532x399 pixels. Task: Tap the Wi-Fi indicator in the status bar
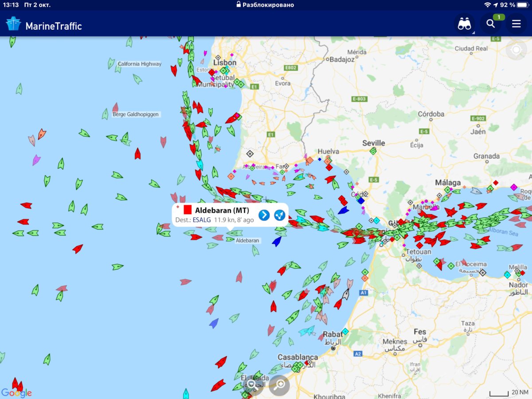[x=488, y=5]
